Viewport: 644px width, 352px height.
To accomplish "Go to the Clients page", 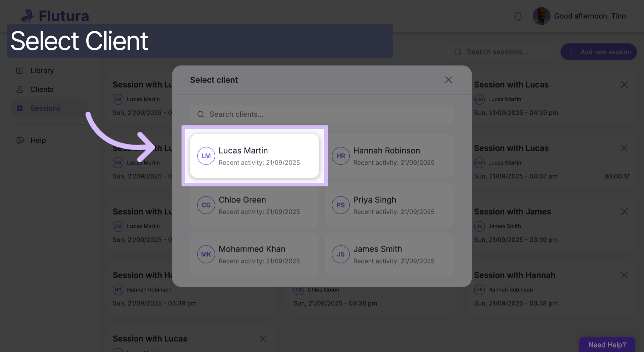I will pyautogui.click(x=42, y=90).
